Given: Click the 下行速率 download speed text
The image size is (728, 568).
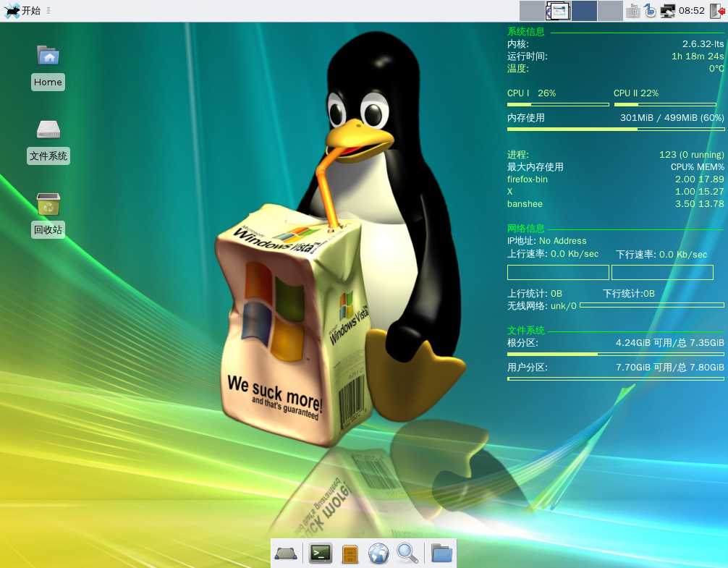Looking at the screenshot, I should tap(661, 254).
